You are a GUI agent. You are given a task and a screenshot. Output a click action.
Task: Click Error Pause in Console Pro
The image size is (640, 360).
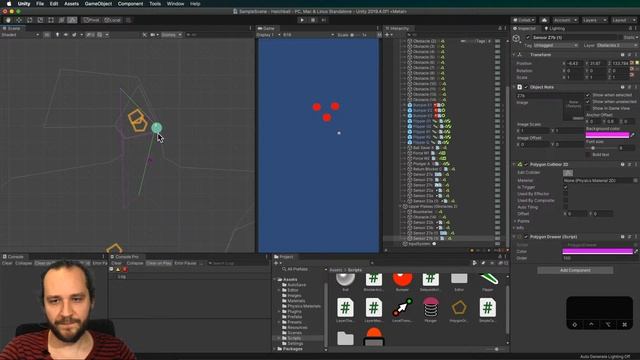point(185,263)
